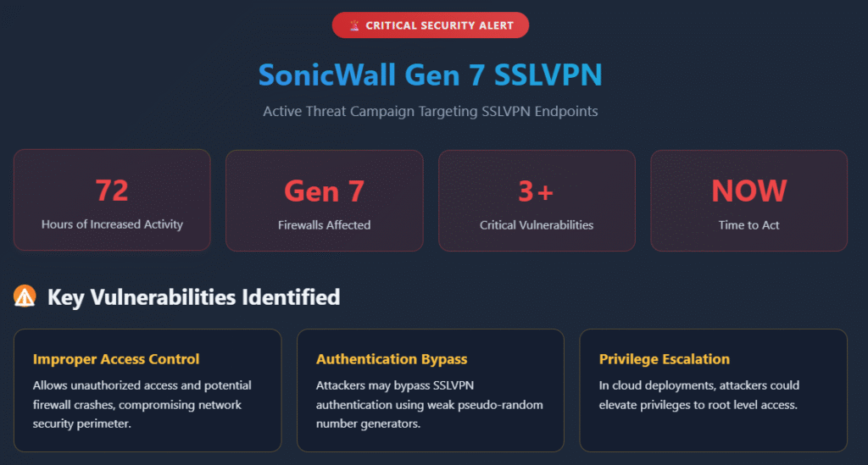Click the red 72 number
The image size is (868, 465).
pos(112,191)
